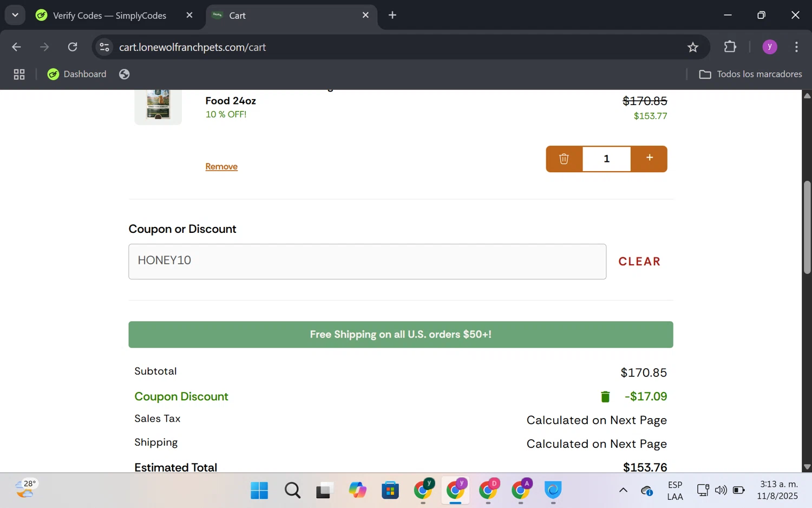Close the Cart tab
This screenshot has width=812, height=508.
[365, 15]
